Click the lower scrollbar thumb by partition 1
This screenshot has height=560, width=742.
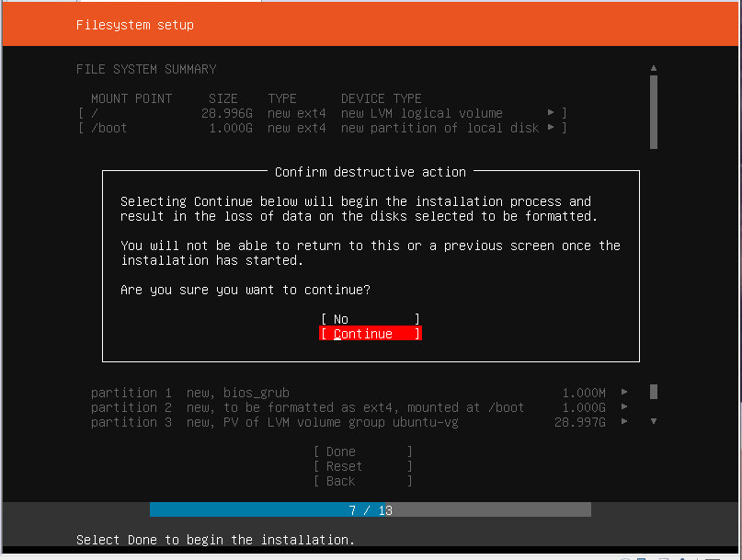coord(654,392)
